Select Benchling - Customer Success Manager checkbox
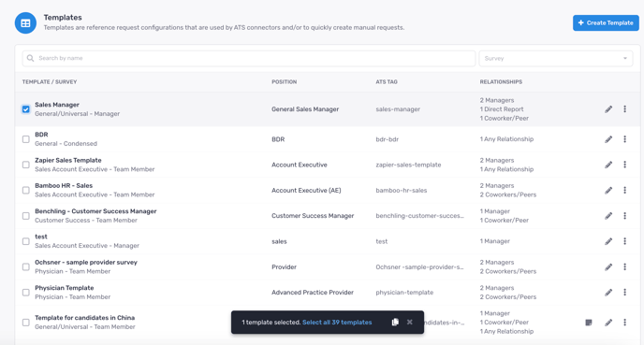This screenshot has height=345, width=644. click(26, 216)
